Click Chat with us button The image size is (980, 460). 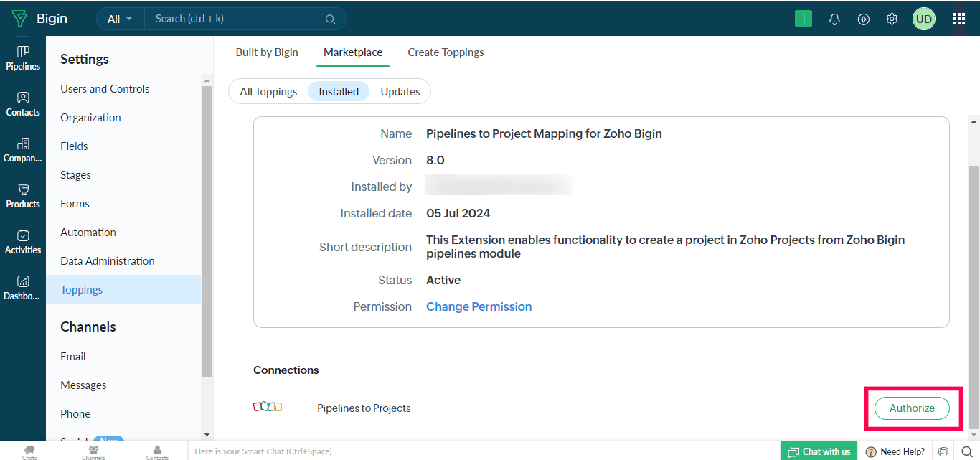coord(819,451)
